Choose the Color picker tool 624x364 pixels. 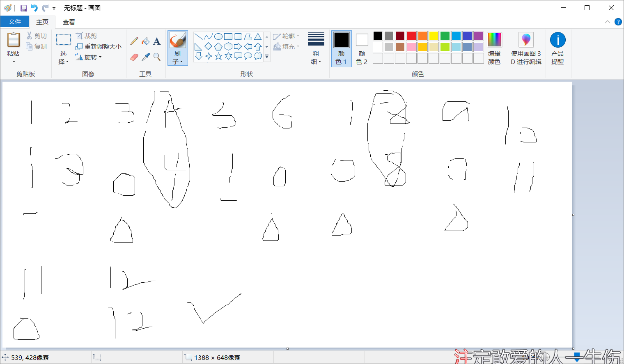[145, 57]
